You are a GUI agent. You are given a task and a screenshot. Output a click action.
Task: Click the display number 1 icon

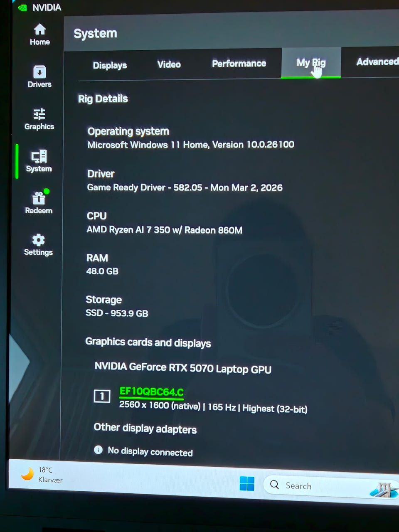click(102, 396)
